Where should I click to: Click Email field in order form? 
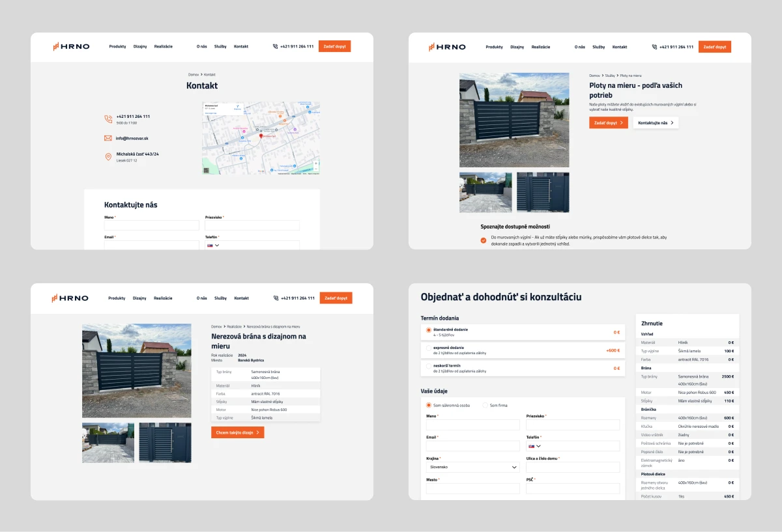(x=473, y=446)
